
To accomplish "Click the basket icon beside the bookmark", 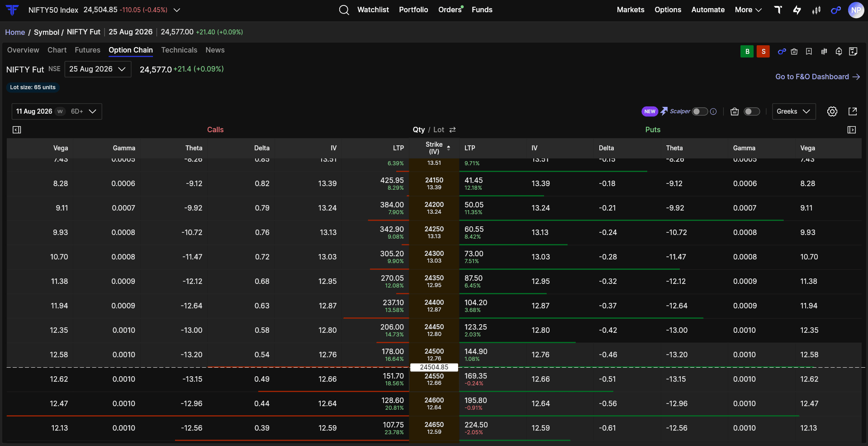I will pyautogui.click(x=794, y=52).
